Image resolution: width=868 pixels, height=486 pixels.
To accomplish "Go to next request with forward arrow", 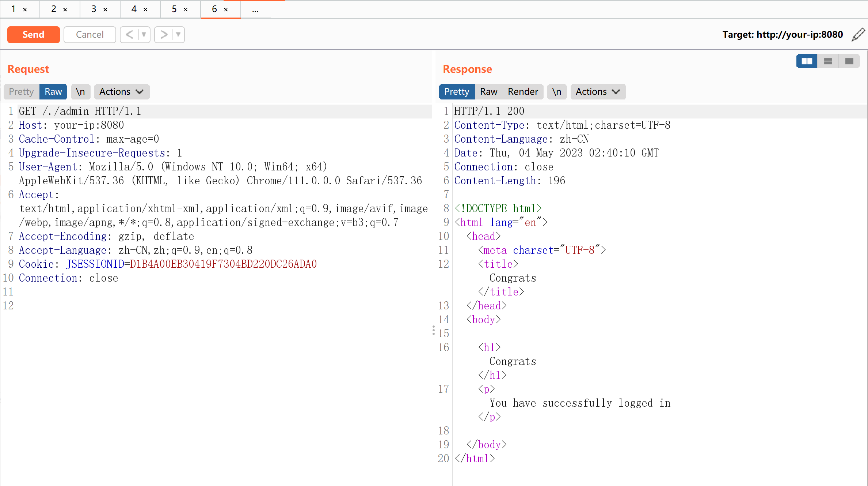I will pyautogui.click(x=164, y=35).
